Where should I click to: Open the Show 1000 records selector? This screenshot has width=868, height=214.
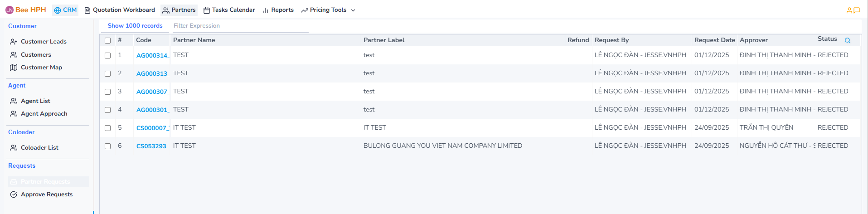point(135,26)
